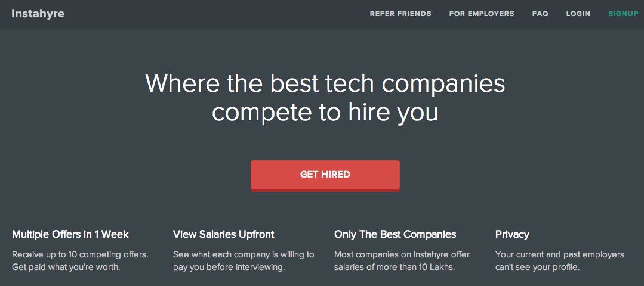This screenshot has height=286, width=644.
Task: Click the "Most companies on Instahyre offer" line
Action: coord(402,254)
